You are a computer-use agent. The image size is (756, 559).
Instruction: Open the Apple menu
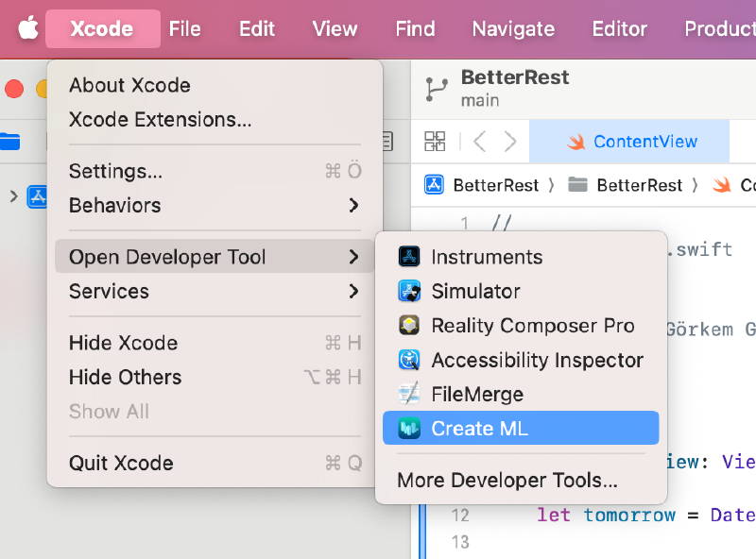(x=28, y=28)
